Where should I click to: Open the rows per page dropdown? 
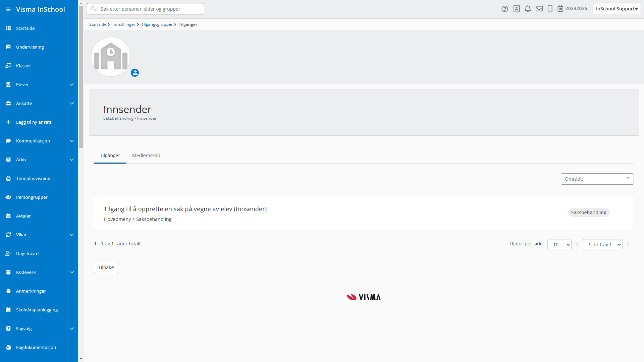[559, 245]
